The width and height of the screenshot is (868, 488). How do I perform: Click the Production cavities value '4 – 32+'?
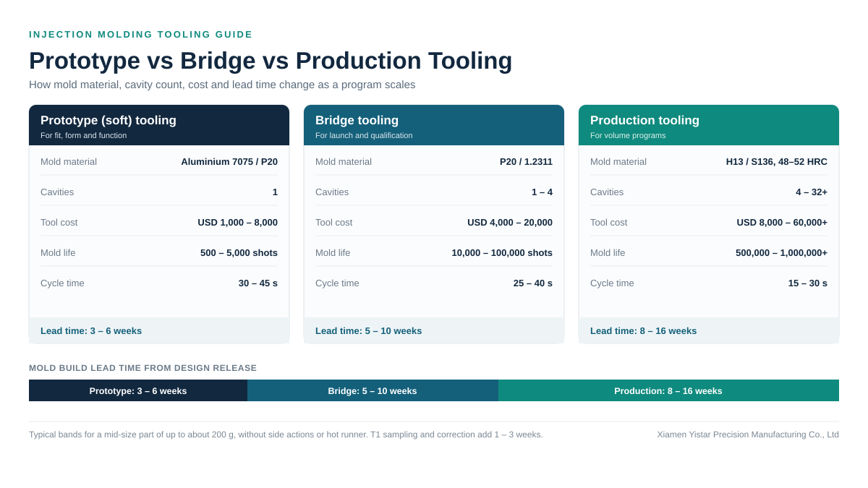pyautogui.click(x=812, y=192)
